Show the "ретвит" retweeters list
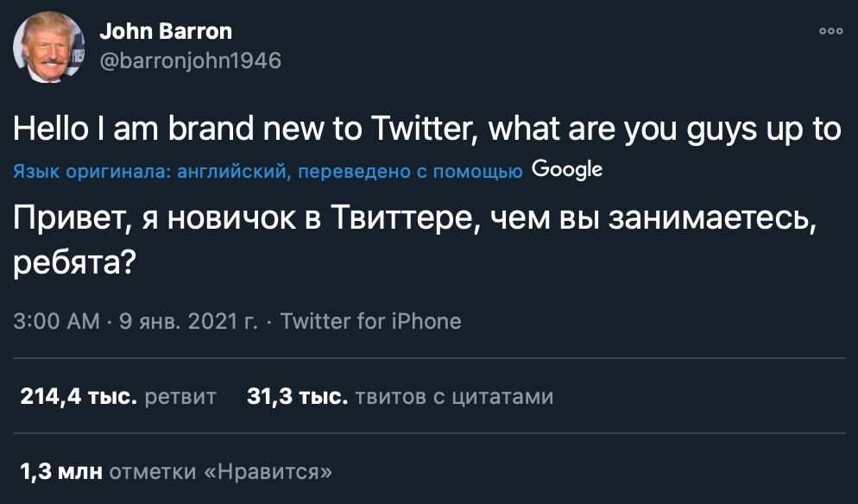Viewport: 858px width, 504px height. point(180,397)
